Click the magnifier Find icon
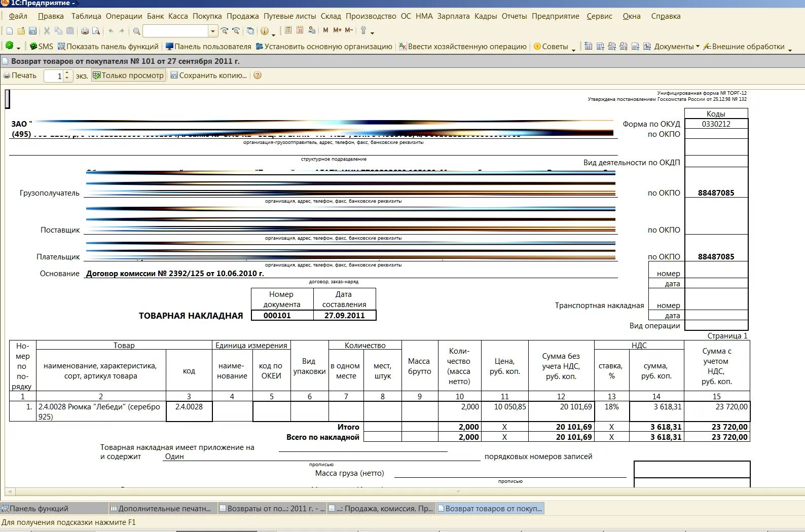This screenshot has height=532, width=805. pos(136,31)
